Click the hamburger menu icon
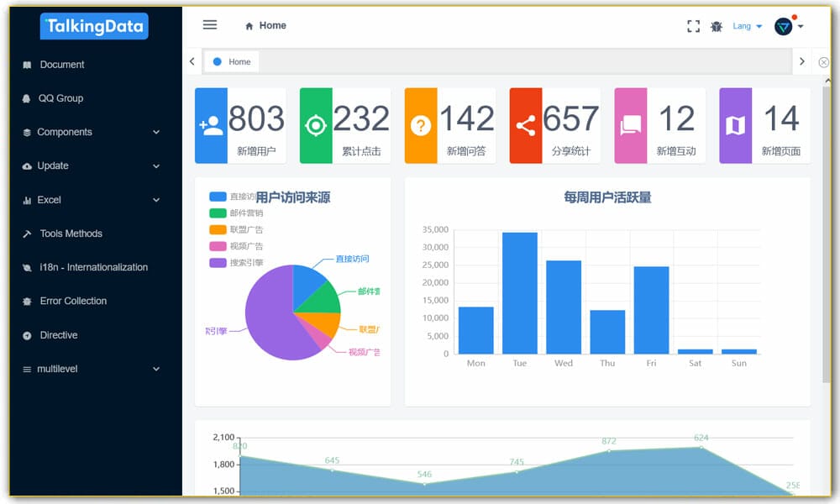The height and width of the screenshot is (504, 840). [x=209, y=24]
